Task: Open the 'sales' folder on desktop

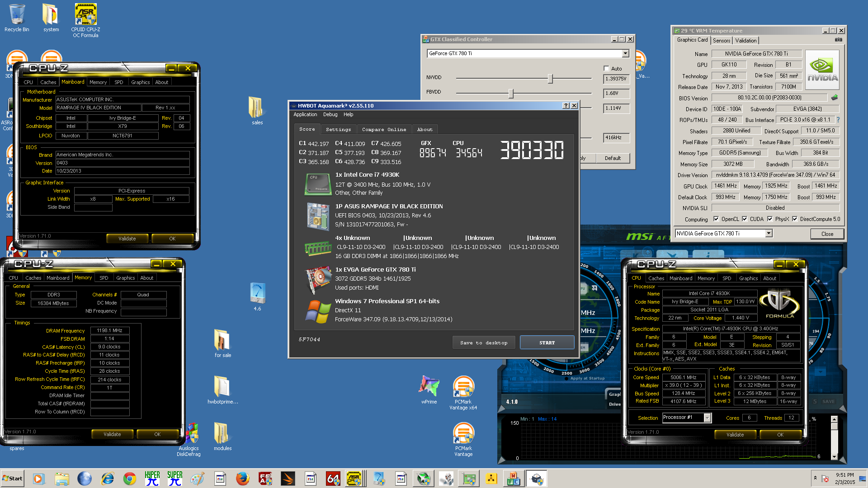Action: 257,111
